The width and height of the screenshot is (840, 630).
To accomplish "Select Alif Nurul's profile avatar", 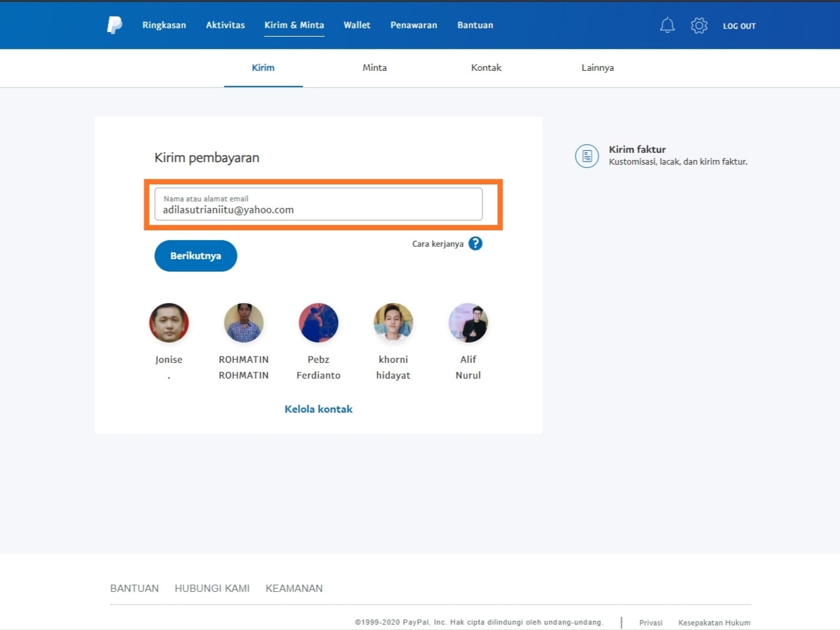I will click(x=468, y=322).
